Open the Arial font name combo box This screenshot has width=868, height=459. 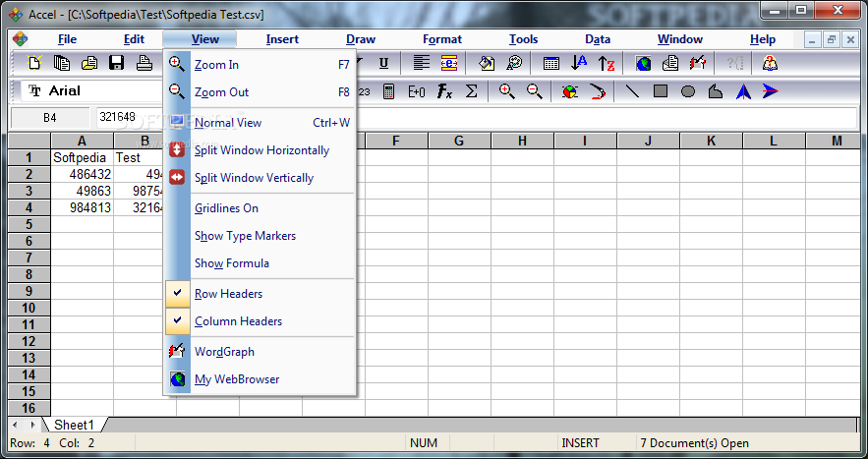coord(93,91)
